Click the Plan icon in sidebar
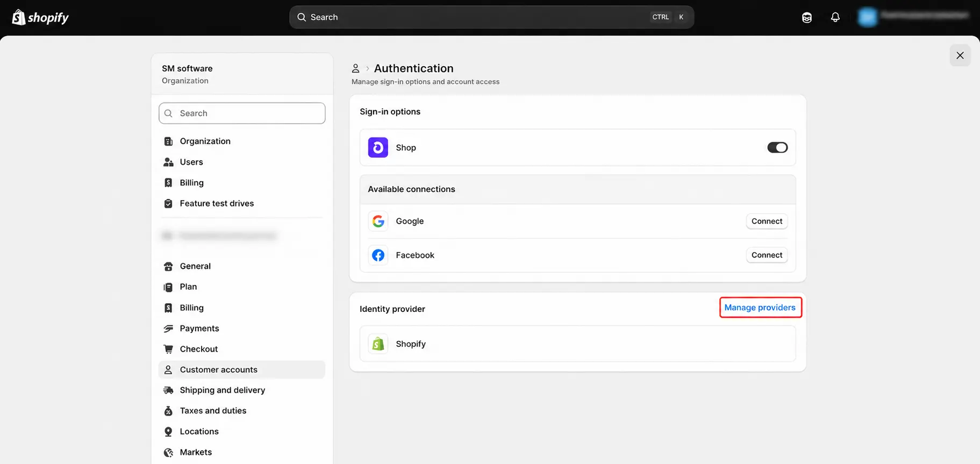 coord(168,287)
